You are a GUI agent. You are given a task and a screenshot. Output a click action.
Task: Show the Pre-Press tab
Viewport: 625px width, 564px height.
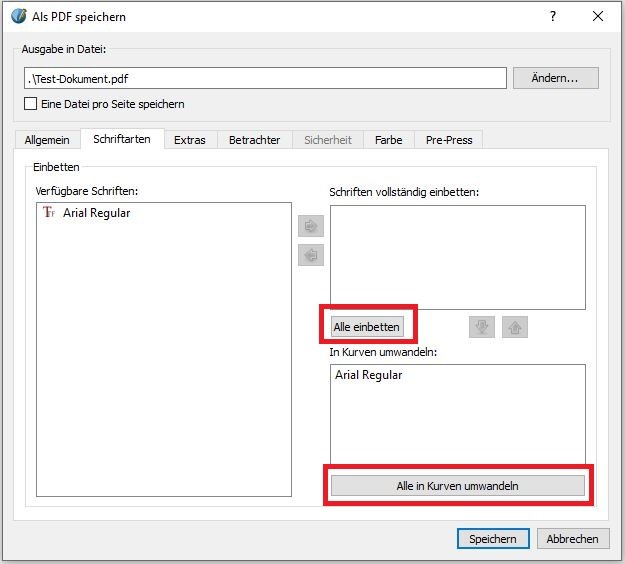pyautogui.click(x=448, y=140)
